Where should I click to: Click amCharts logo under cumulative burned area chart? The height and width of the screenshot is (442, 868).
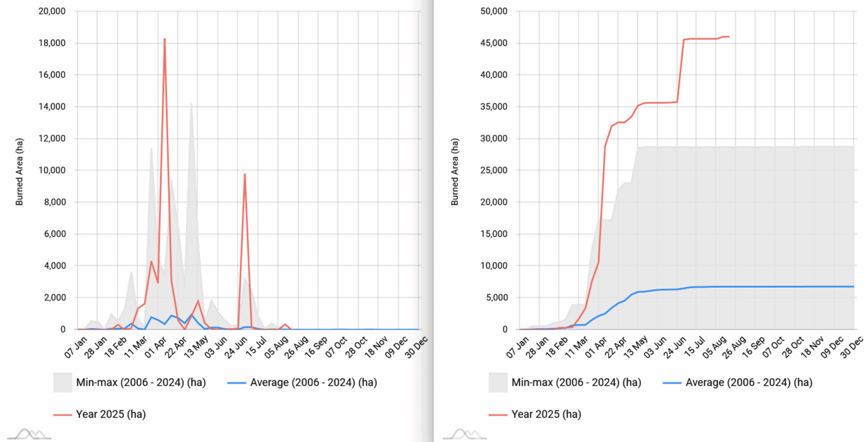coord(465,434)
